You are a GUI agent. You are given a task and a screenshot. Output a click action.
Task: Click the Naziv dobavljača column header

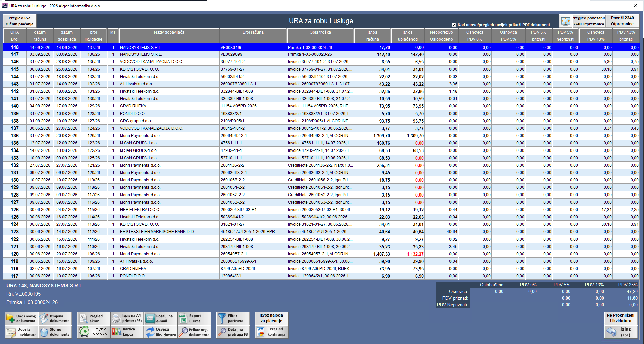pyautogui.click(x=169, y=36)
